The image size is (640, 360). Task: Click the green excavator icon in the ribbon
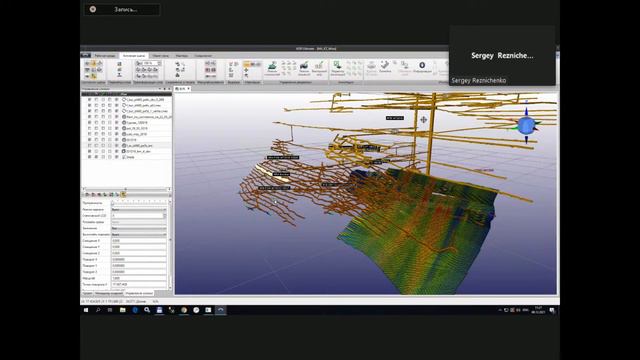tap(272, 66)
